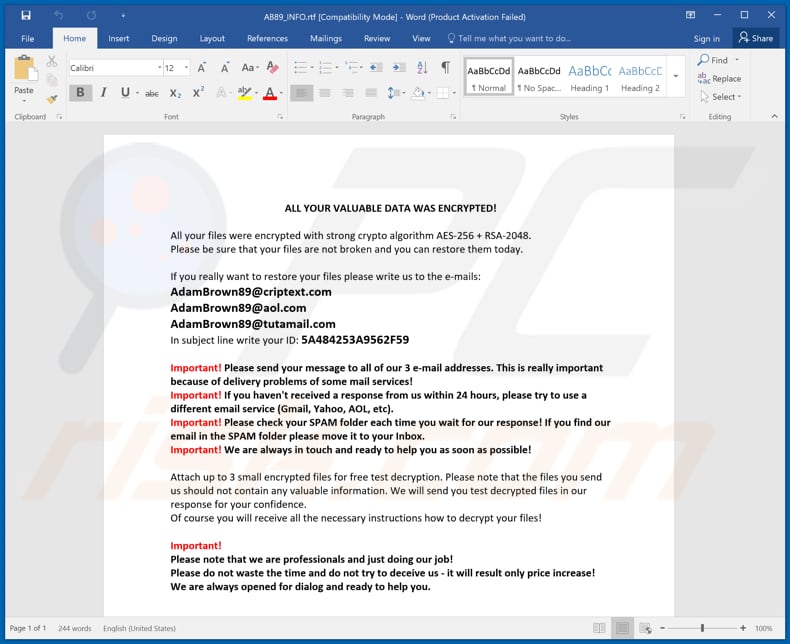Expand the Styles gallery More arrow
This screenshot has width=790, height=644.
(676, 76)
